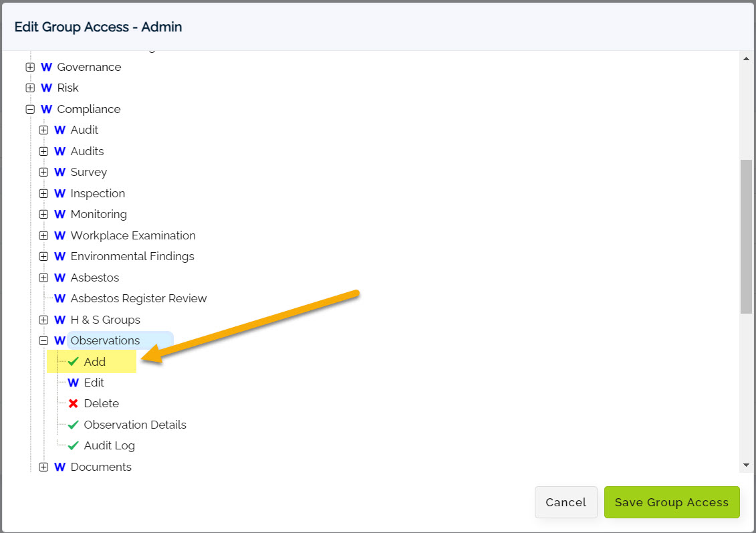Click the vertical scrollbar thumb

746,236
